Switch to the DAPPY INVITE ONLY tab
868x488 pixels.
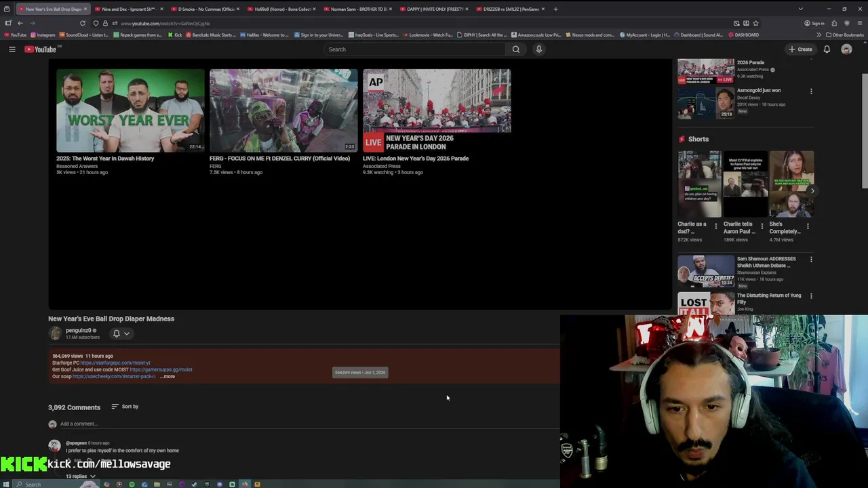pos(435,9)
